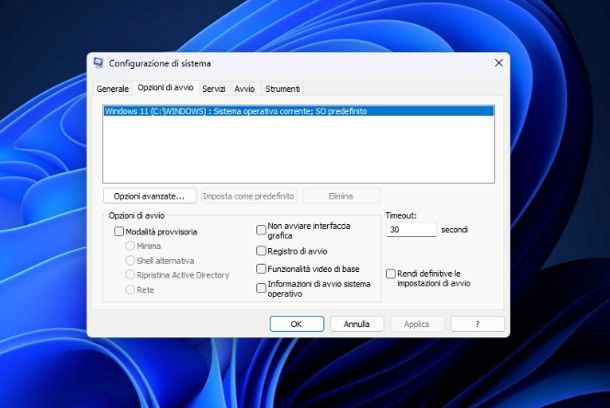This screenshot has width=610, height=408.
Task: Confirm with the OK button
Action: click(x=296, y=324)
